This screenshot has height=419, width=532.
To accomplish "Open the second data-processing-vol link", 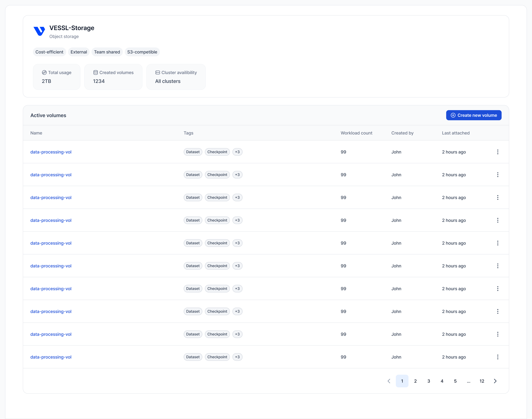I will pos(51,175).
